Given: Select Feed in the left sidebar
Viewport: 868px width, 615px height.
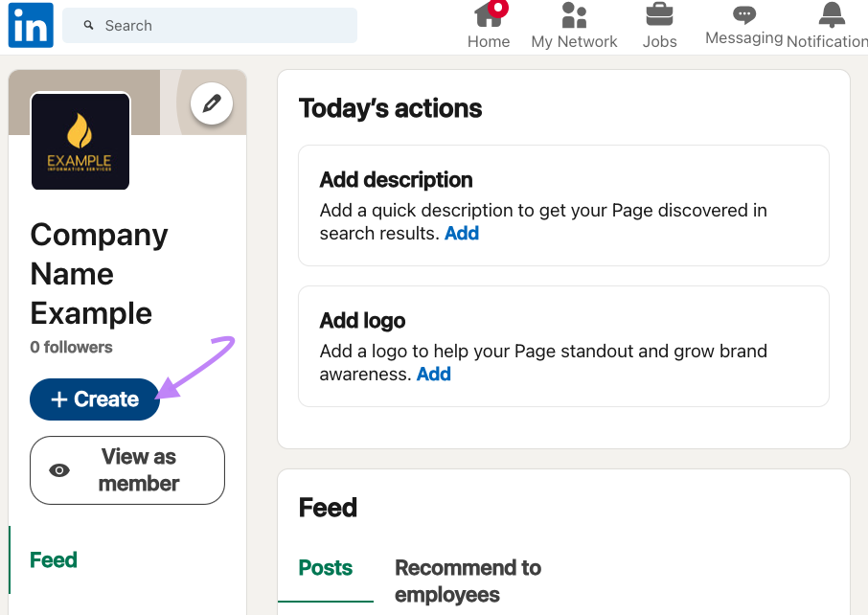Looking at the screenshot, I should pyautogui.click(x=54, y=560).
